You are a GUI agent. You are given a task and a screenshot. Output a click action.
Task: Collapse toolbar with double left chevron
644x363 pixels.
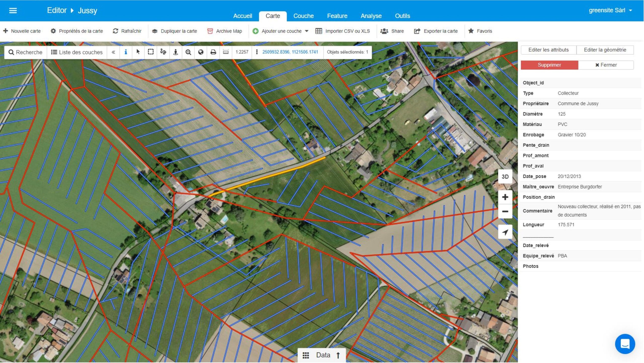click(113, 52)
